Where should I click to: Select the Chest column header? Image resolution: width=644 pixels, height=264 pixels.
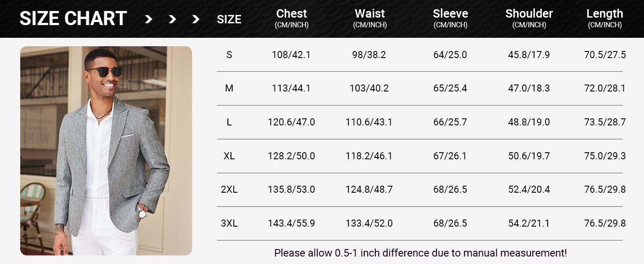(292, 18)
